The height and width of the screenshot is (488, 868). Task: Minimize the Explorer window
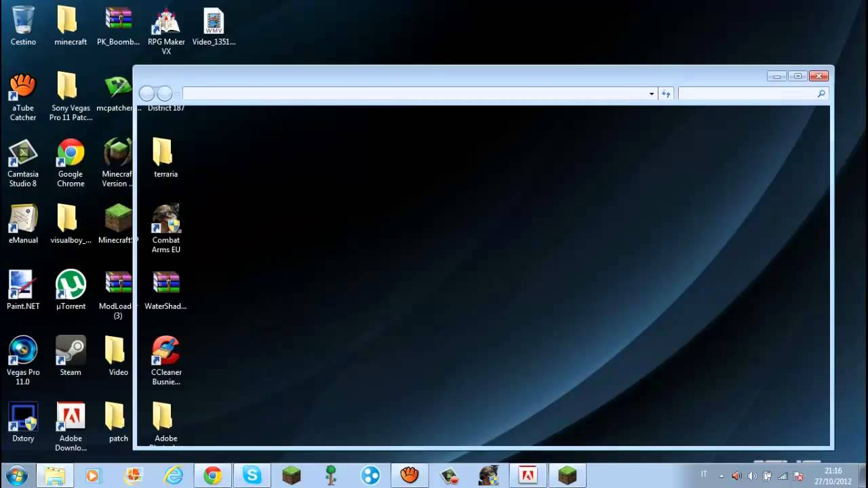click(x=777, y=76)
